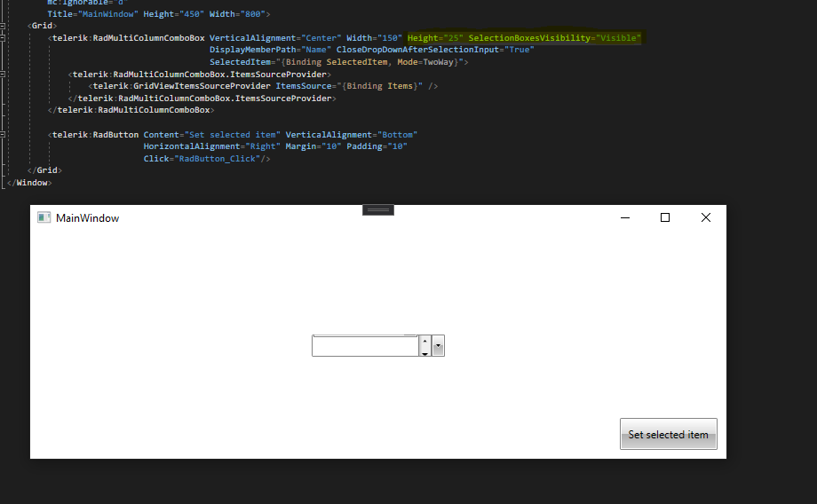The width and height of the screenshot is (817, 504).
Task: Focus the empty multi-column combo box input
Action: (365, 346)
